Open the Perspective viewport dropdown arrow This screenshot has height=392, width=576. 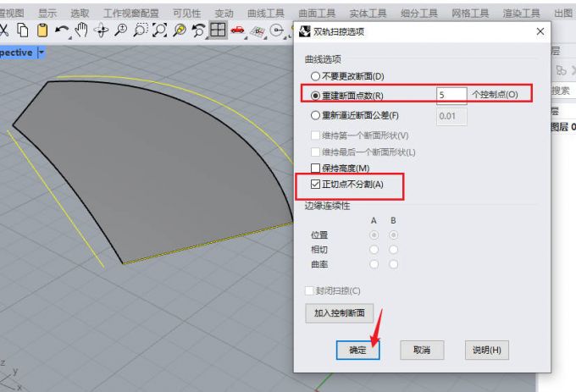tap(42, 52)
